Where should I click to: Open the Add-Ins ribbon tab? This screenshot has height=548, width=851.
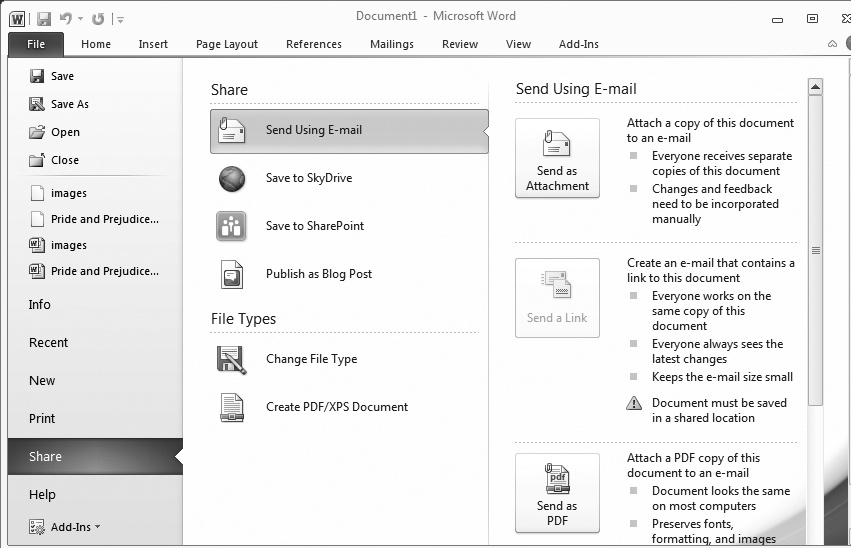pyautogui.click(x=579, y=44)
